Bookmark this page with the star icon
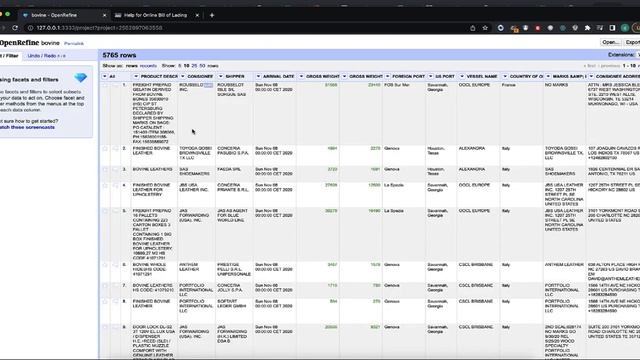640x360 pixels. [x=485, y=28]
